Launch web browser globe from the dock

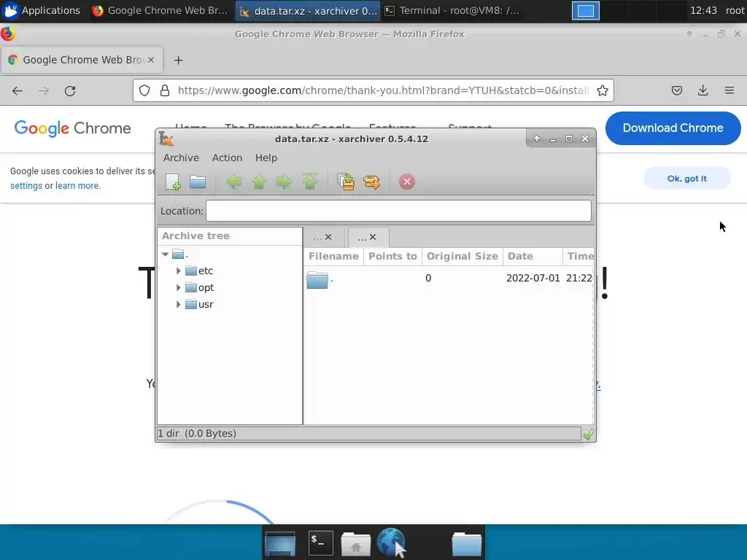point(392,542)
